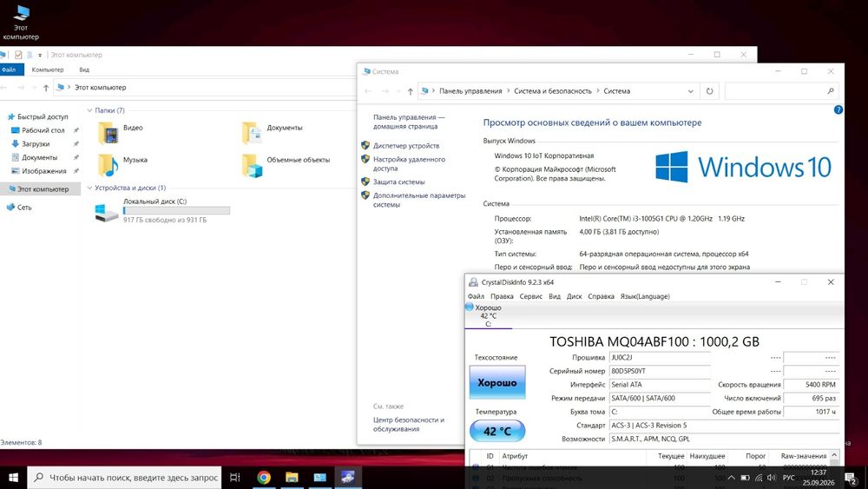Viewport: 868px width, 489px height.
Task: Select Сеть in Explorer sidebar
Action: click(19, 207)
